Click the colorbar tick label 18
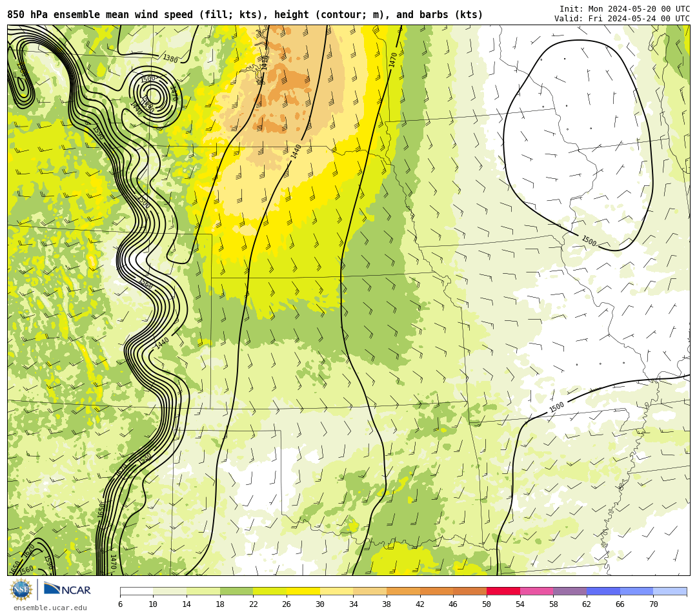The height and width of the screenshot is (616, 697). point(220,604)
